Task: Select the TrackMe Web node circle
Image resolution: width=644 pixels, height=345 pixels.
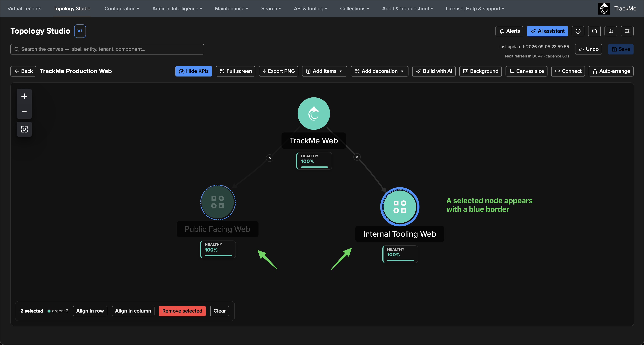Action: 313,114
